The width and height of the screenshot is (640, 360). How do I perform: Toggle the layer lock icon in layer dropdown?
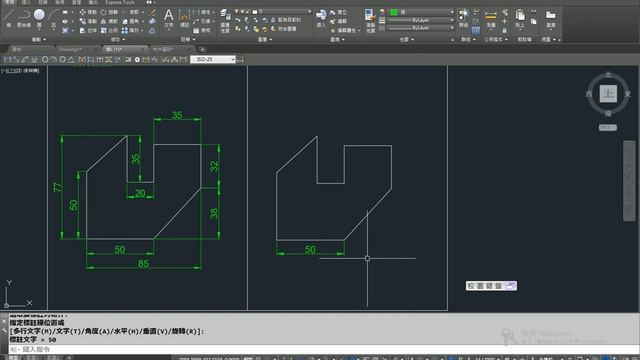point(247,11)
